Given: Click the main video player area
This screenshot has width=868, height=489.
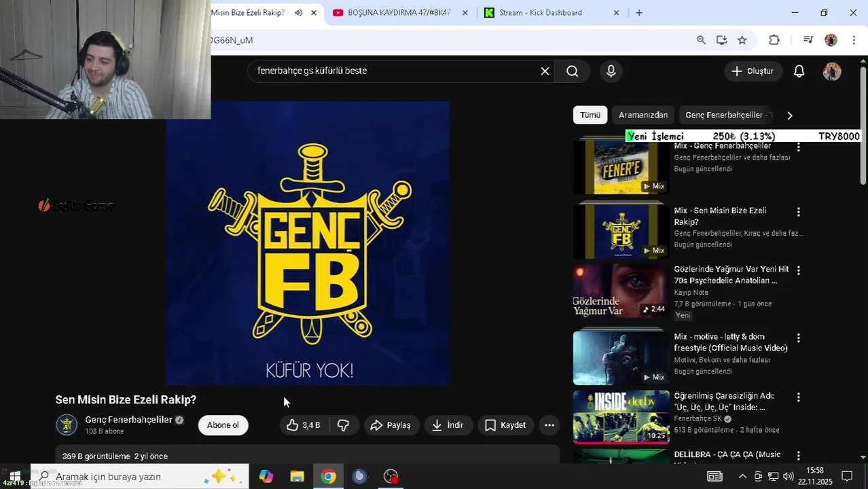Looking at the screenshot, I should (307, 243).
